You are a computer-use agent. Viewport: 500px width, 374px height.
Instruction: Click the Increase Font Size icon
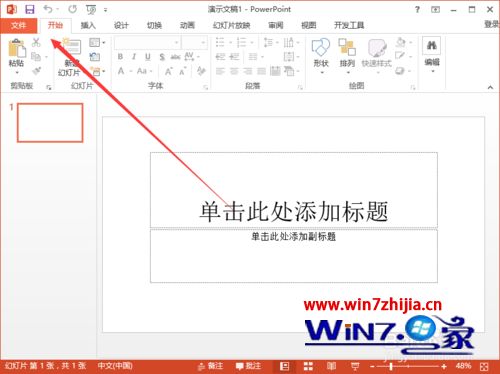coord(169,71)
